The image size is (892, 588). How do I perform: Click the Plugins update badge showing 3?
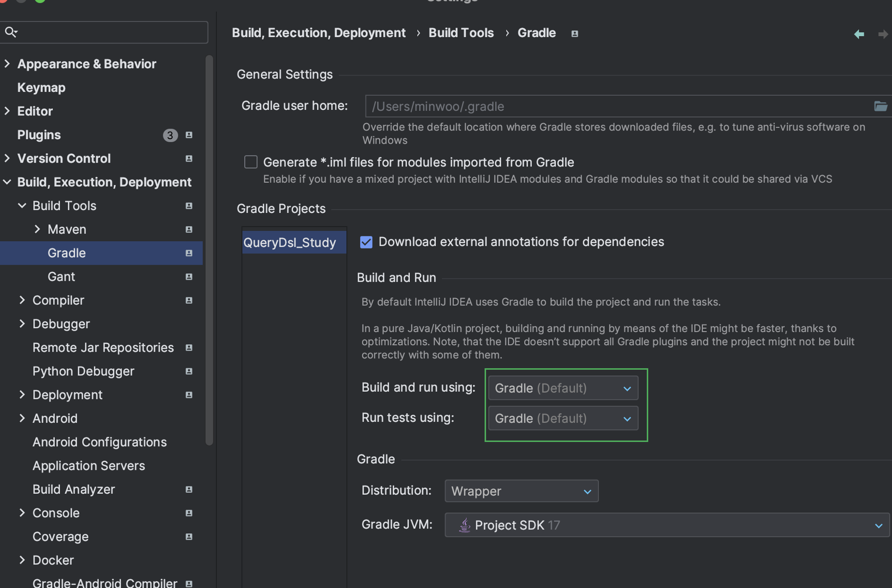click(x=170, y=135)
